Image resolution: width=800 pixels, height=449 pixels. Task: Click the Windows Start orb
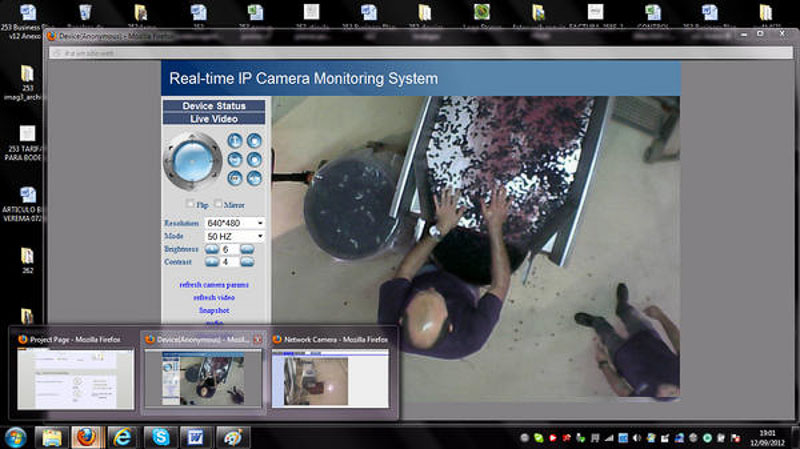(x=16, y=436)
